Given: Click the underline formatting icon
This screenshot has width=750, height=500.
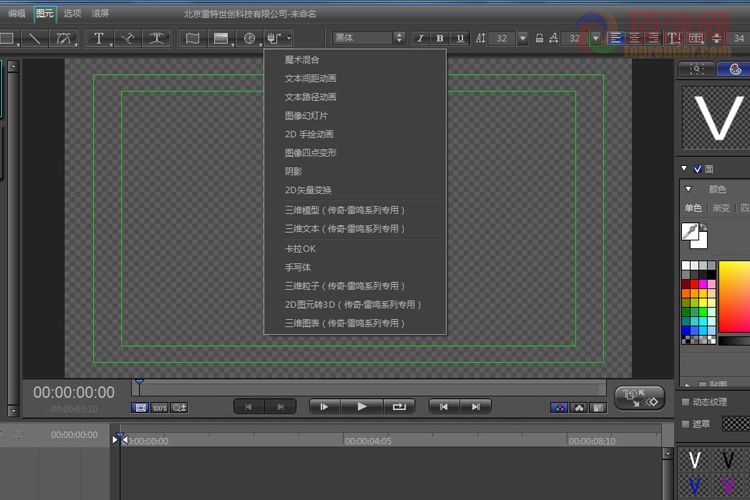Looking at the screenshot, I should [460, 38].
